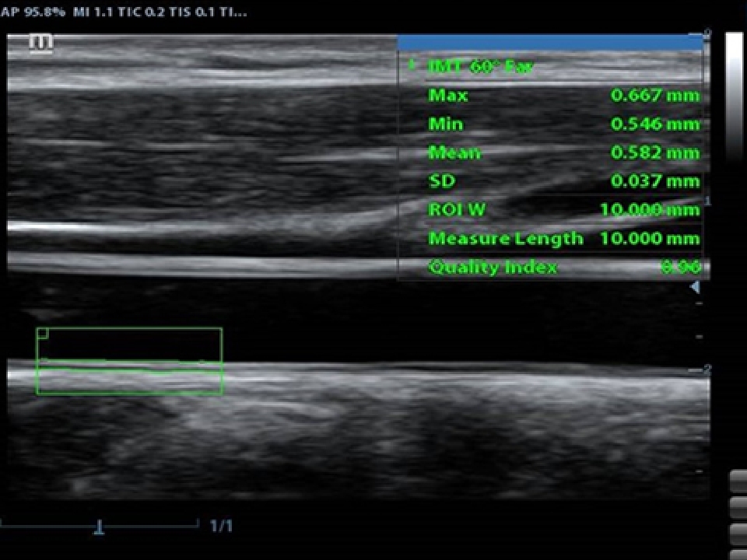Click the 1/1 frame counter
Image resolution: width=747 pixels, height=560 pixels.
click(x=221, y=527)
